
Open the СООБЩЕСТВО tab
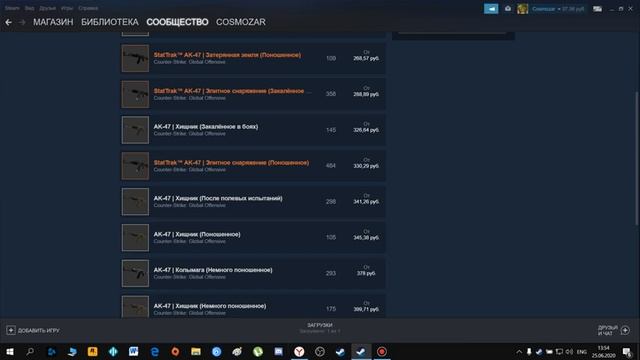point(177,22)
